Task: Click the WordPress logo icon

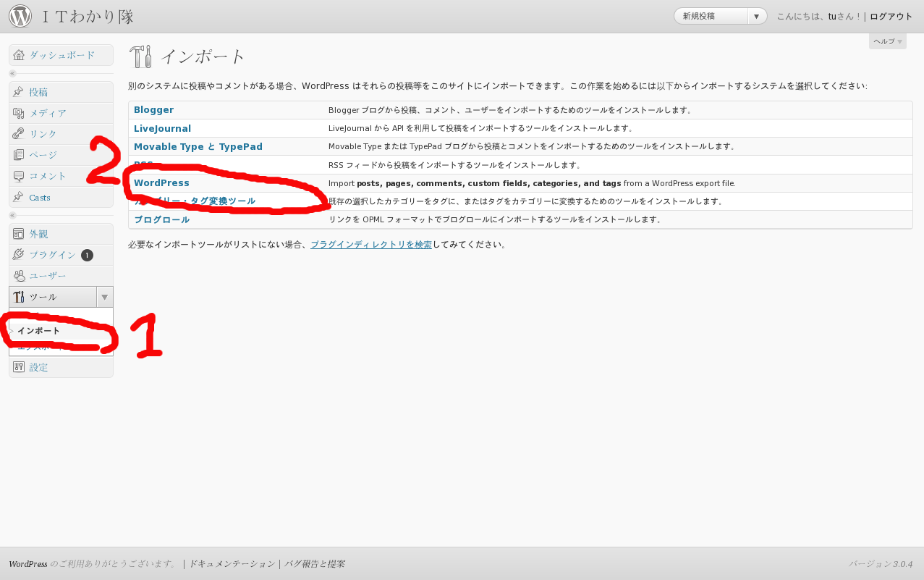Action: point(20,16)
